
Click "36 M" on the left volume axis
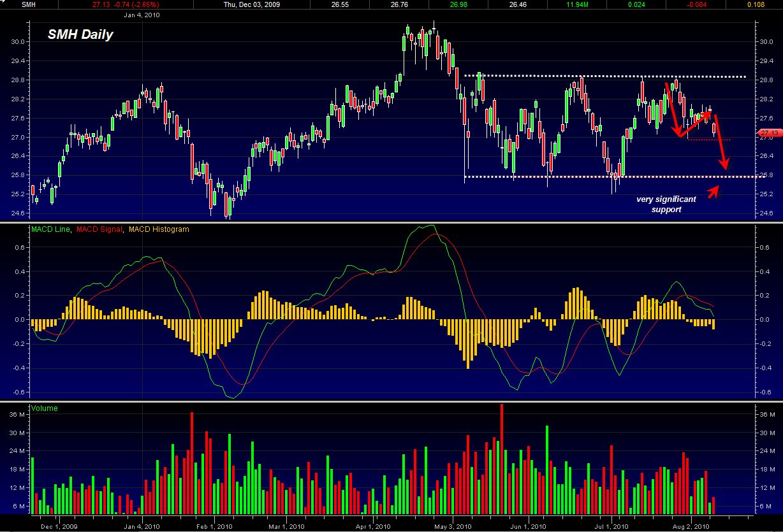tap(17, 415)
